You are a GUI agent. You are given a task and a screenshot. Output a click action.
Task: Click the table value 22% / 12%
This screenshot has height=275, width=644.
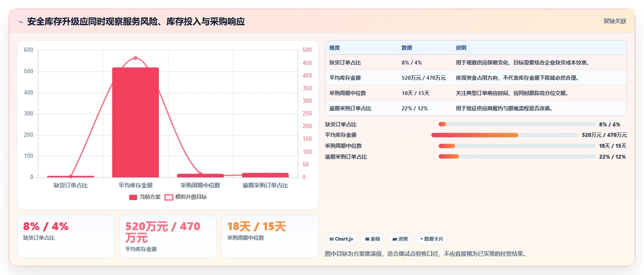click(x=415, y=109)
